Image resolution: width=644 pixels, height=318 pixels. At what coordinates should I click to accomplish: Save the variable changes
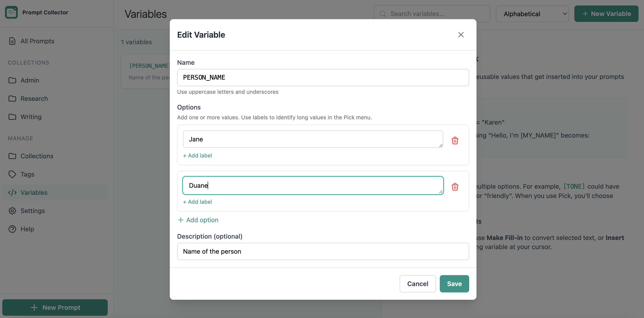pyautogui.click(x=454, y=284)
